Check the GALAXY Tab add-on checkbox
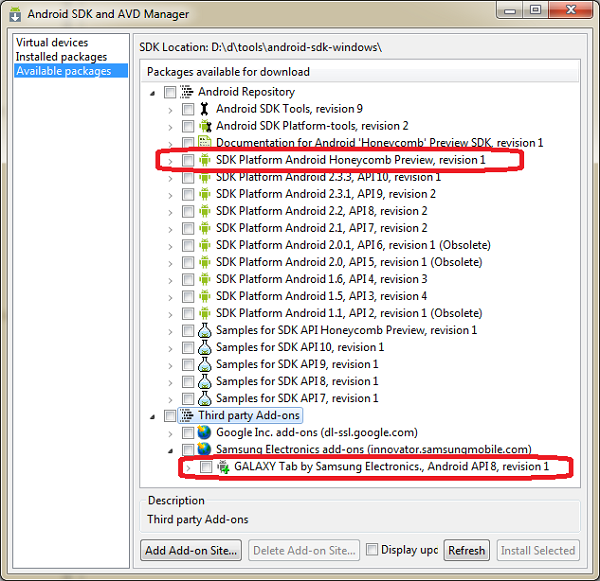This screenshot has width=600, height=581. tap(206, 467)
